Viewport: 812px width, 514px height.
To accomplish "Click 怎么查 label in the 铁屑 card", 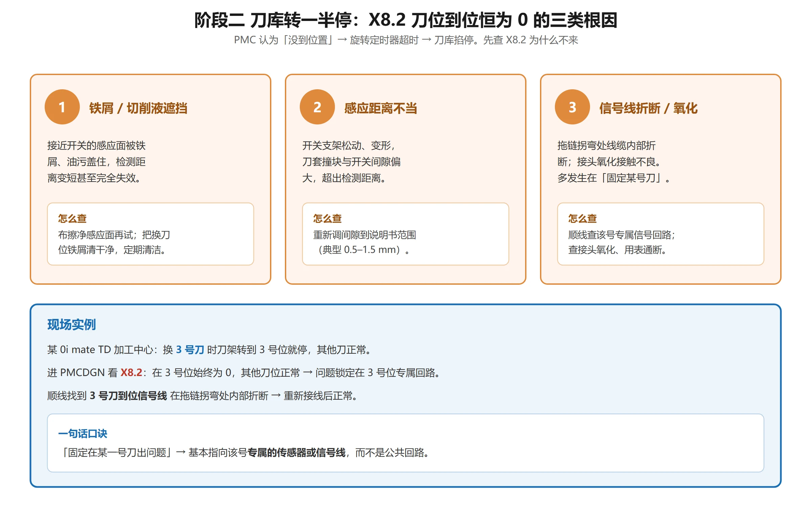I will [72, 218].
